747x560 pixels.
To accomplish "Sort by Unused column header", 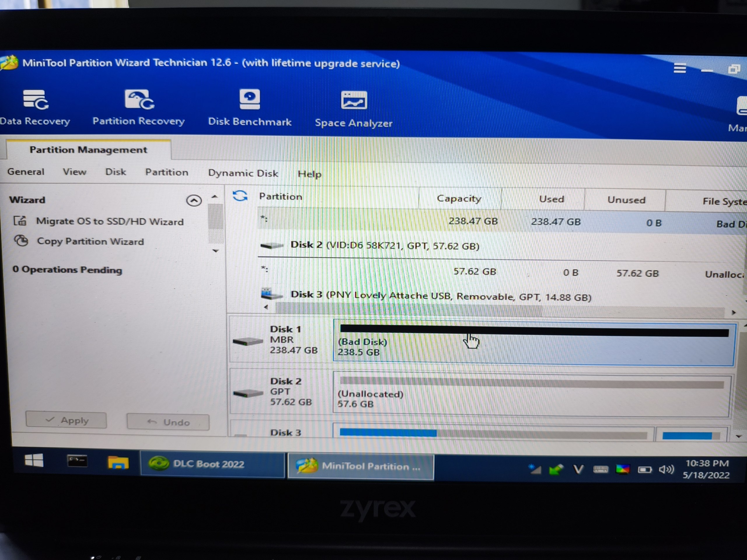I will pos(625,200).
